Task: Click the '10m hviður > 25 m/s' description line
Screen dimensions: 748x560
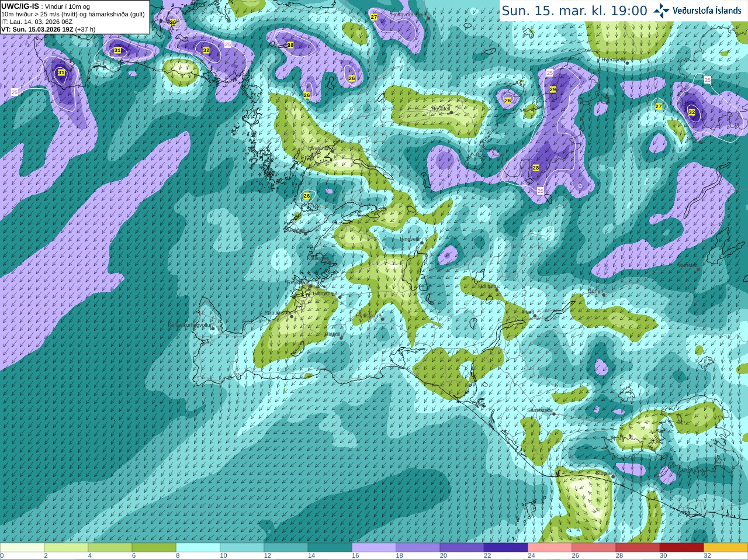Action: pyautogui.click(x=73, y=14)
